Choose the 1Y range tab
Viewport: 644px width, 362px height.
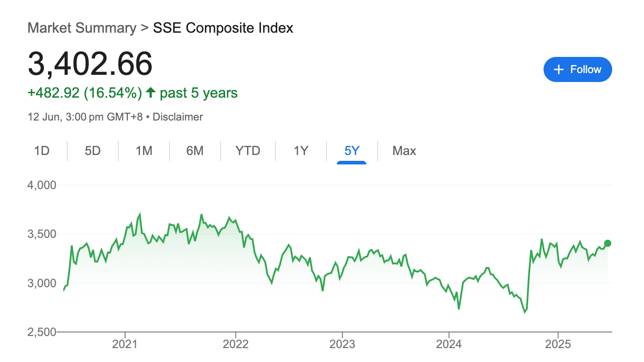301,151
